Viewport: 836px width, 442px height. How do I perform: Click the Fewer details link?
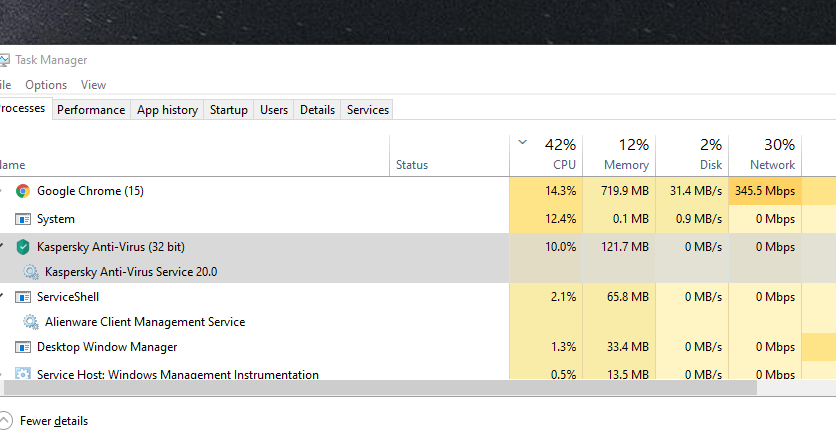point(54,421)
